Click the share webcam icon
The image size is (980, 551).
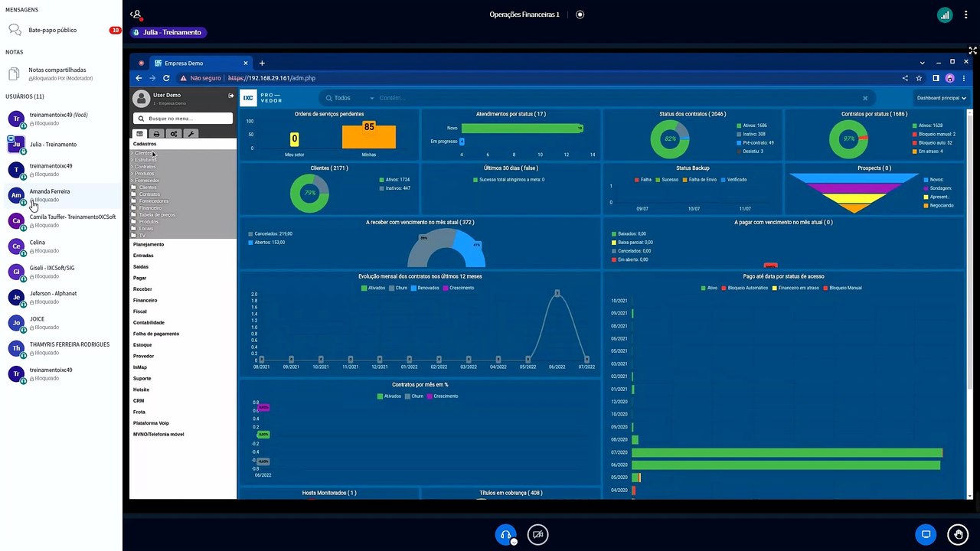(x=538, y=534)
